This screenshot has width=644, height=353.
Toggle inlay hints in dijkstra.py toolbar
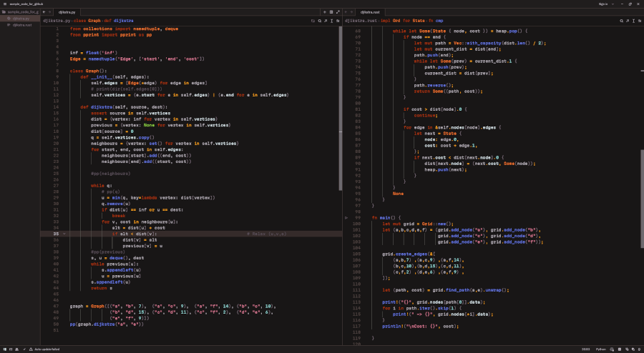(x=313, y=21)
